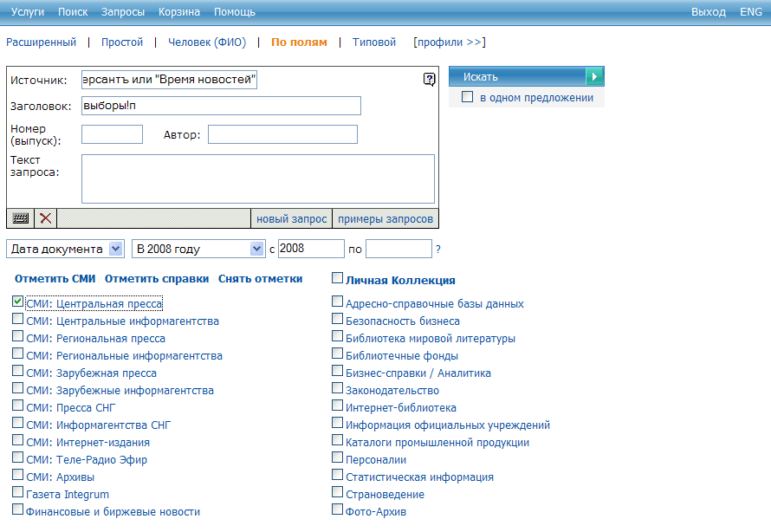Tick the 'Законодательство' checkbox
The height and width of the screenshot is (532, 771).
[338, 390]
